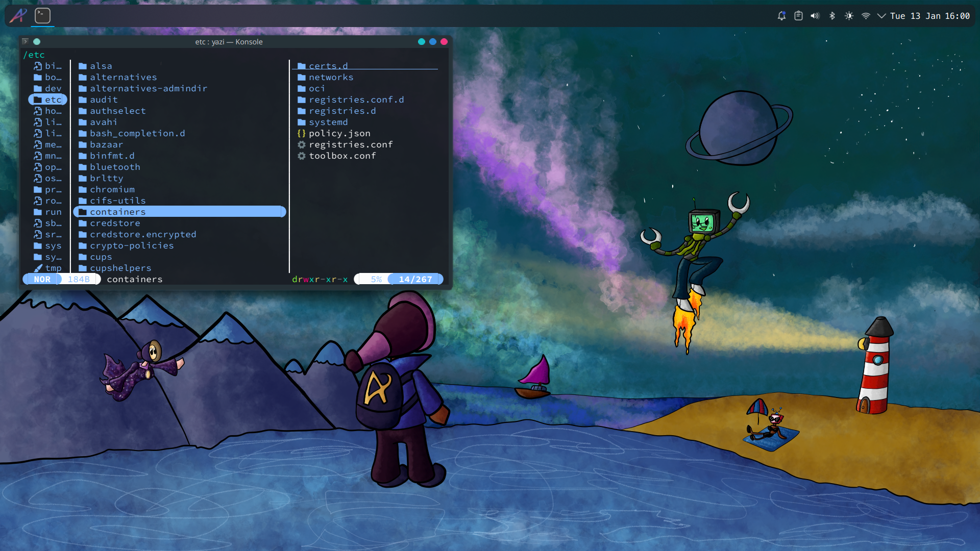Viewport: 980px width, 551px height.
Task: Click the policy.json braces file icon
Action: pos(302,133)
